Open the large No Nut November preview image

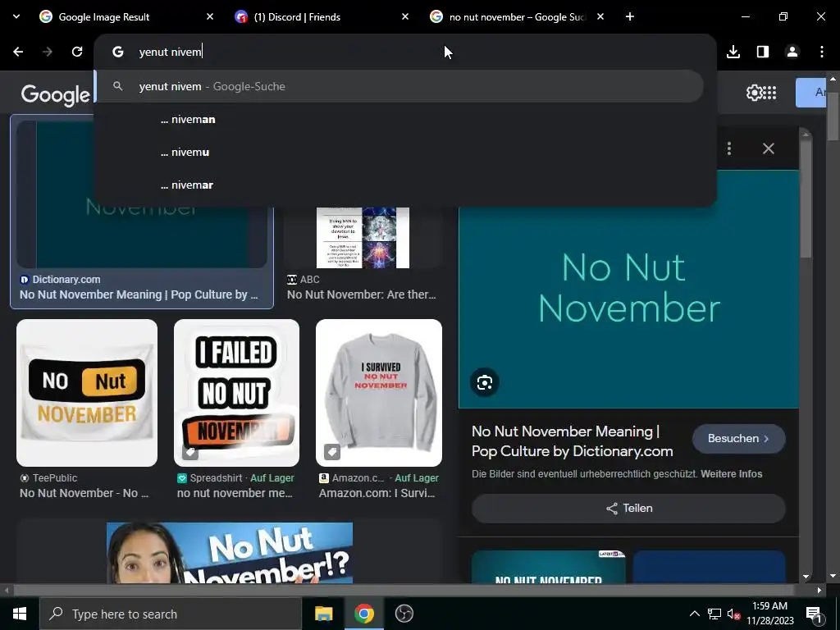[628, 290]
